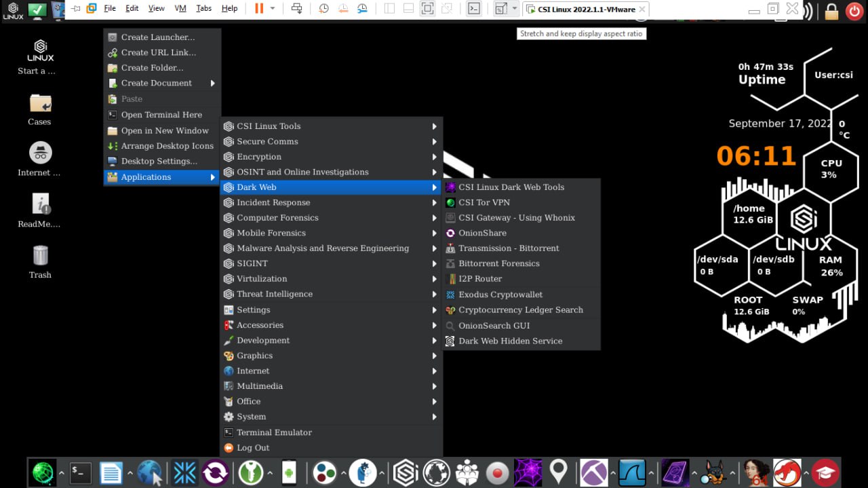Image resolution: width=868 pixels, height=488 pixels.
Task: Click the map pin icon in the dock
Action: click(x=558, y=472)
